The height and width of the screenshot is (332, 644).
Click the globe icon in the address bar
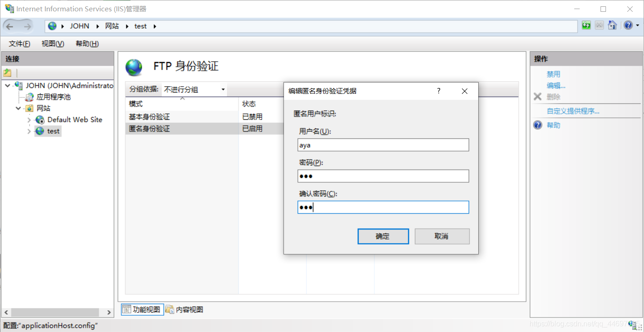(x=53, y=26)
